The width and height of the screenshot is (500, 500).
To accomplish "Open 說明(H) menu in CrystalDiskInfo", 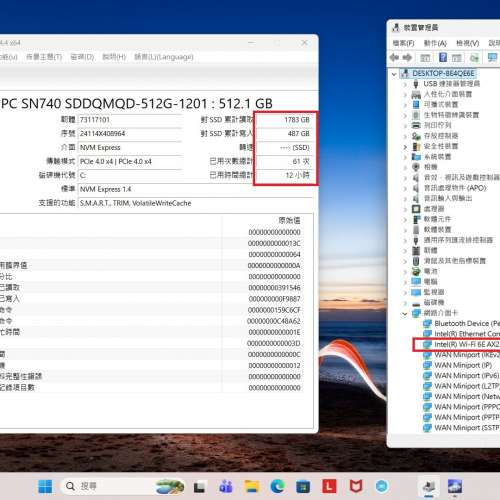I will tap(114, 57).
